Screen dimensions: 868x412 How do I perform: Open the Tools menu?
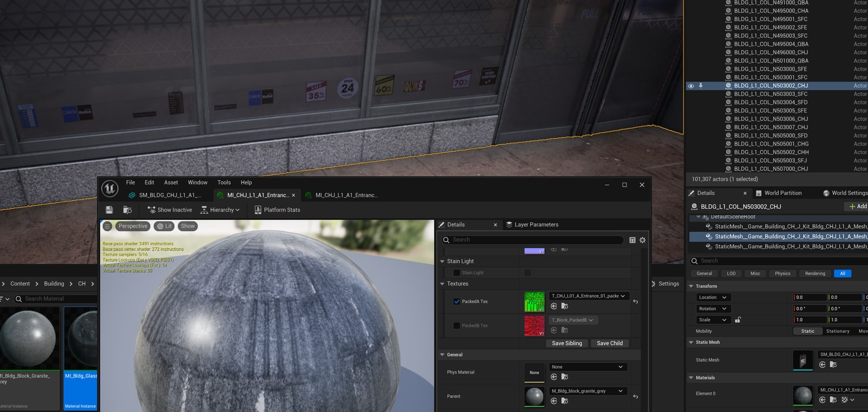(x=224, y=183)
